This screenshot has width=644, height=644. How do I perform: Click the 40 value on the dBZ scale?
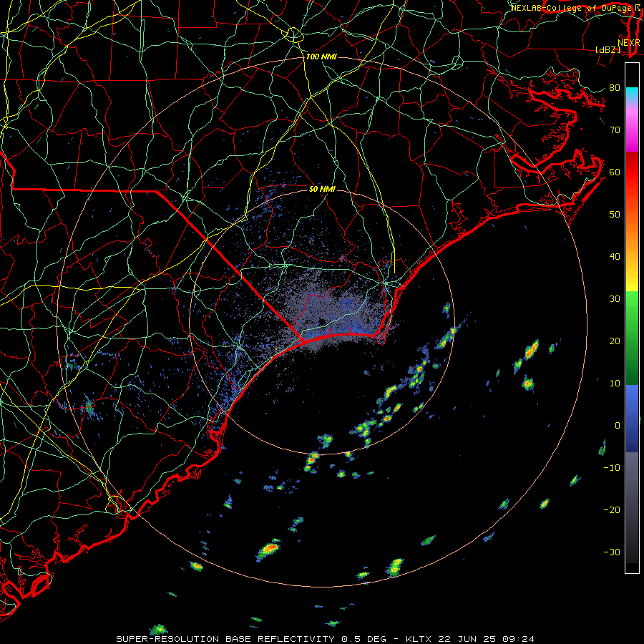tap(615, 257)
